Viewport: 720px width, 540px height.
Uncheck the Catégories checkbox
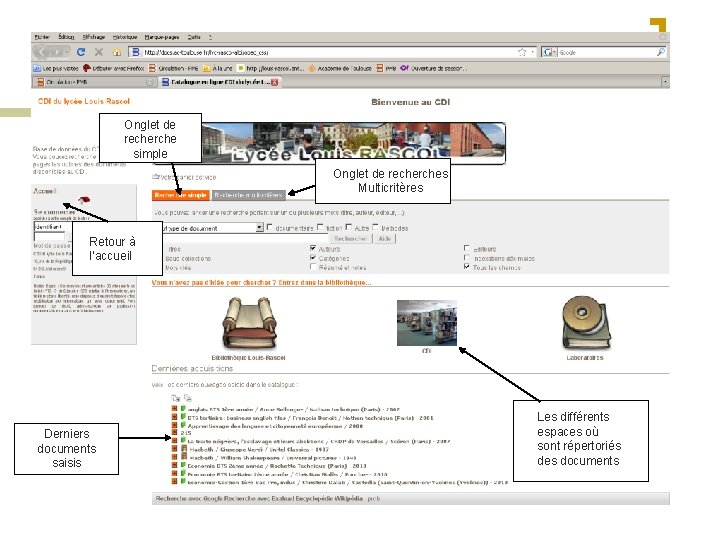(313, 258)
